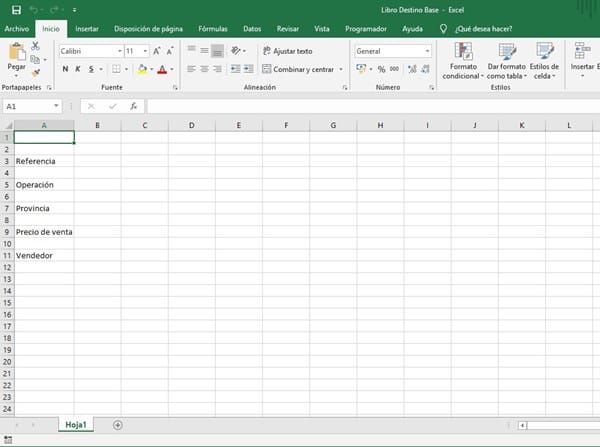
Task: Click Combinar y centrar button
Action: (x=302, y=69)
